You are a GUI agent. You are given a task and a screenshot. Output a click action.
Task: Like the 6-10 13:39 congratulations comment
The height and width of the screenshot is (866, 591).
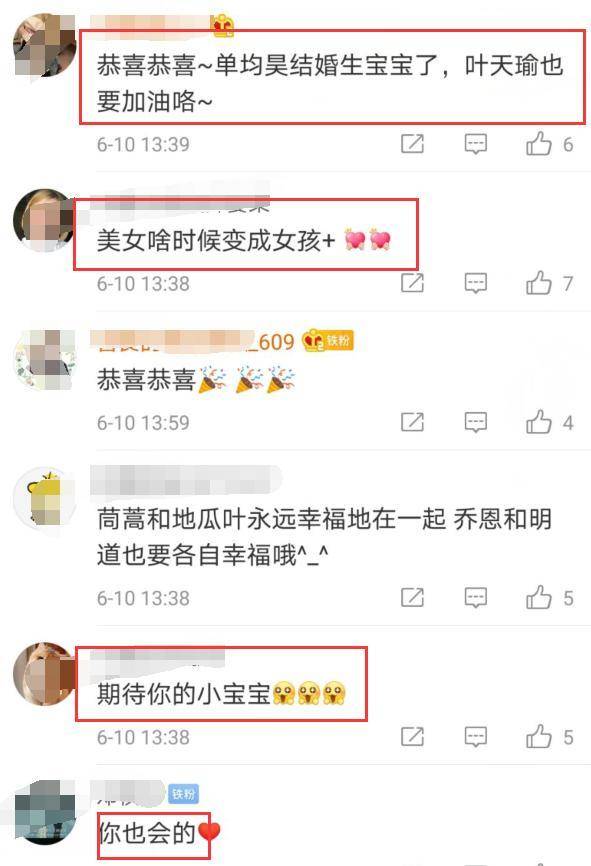[539, 144]
